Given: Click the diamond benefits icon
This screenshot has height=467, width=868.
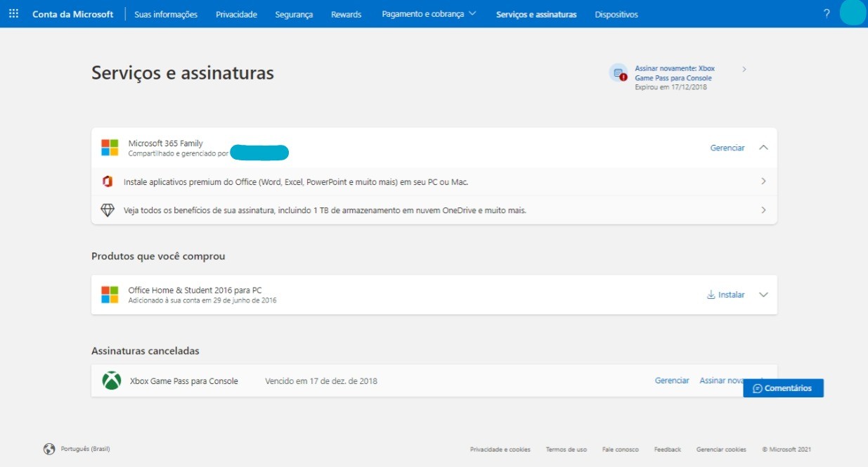Looking at the screenshot, I should click(x=108, y=210).
